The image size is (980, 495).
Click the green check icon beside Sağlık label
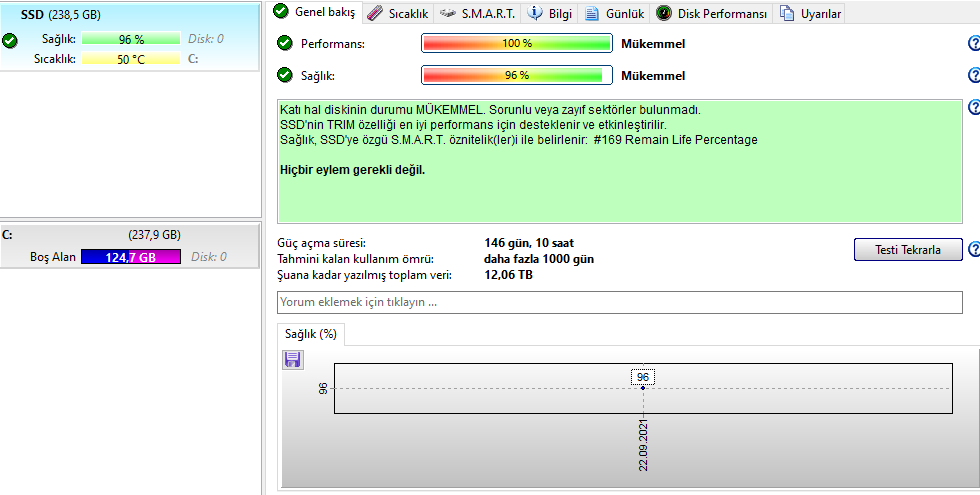[284, 75]
